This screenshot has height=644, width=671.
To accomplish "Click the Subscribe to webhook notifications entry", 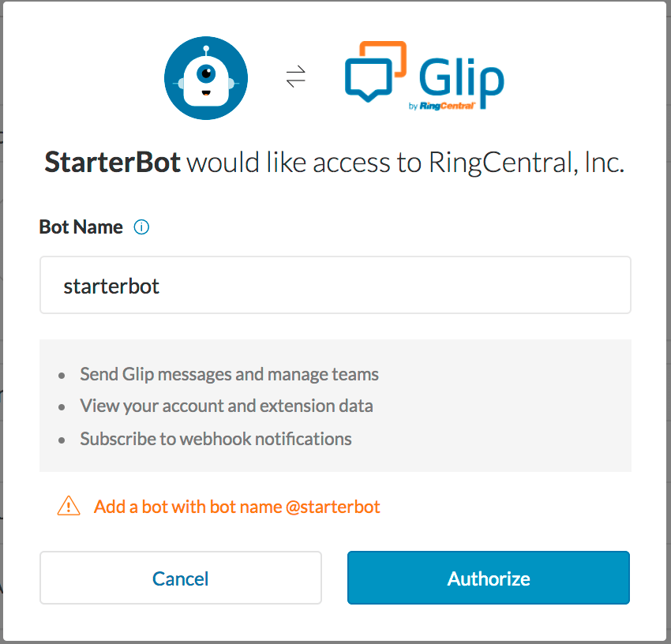I will (x=216, y=439).
